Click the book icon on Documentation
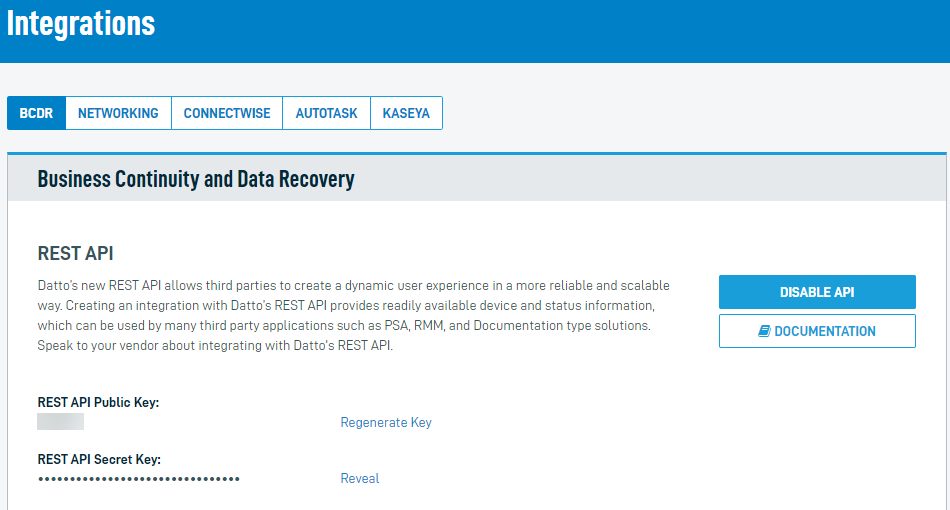This screenshot has width=950, height=510. [764, 331]
